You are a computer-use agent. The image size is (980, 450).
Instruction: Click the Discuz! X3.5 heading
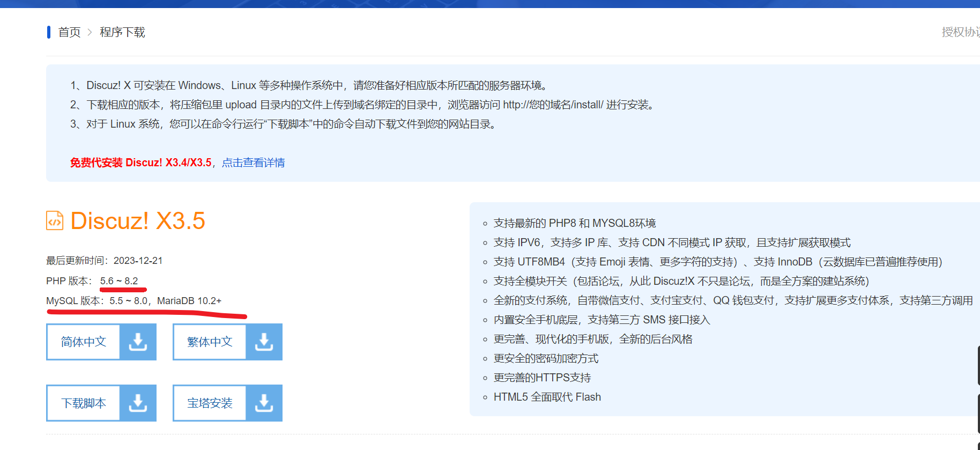(138, 221)
